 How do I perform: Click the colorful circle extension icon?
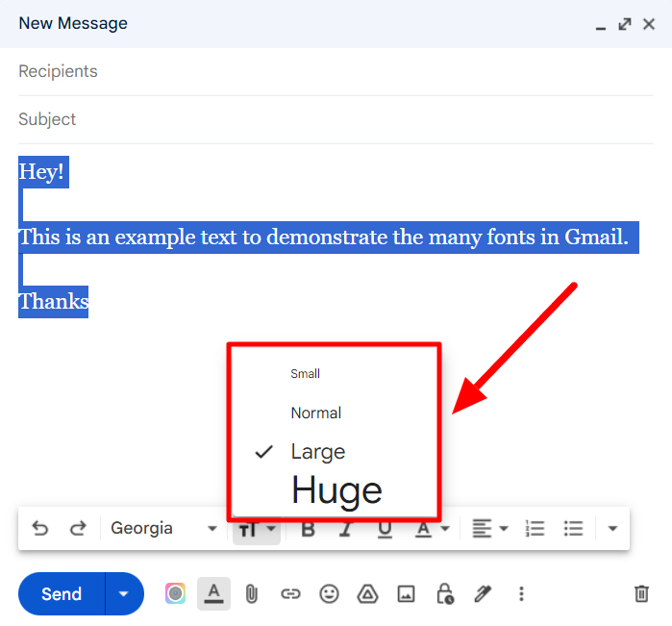pyautogui.click(x=175, y=594)
